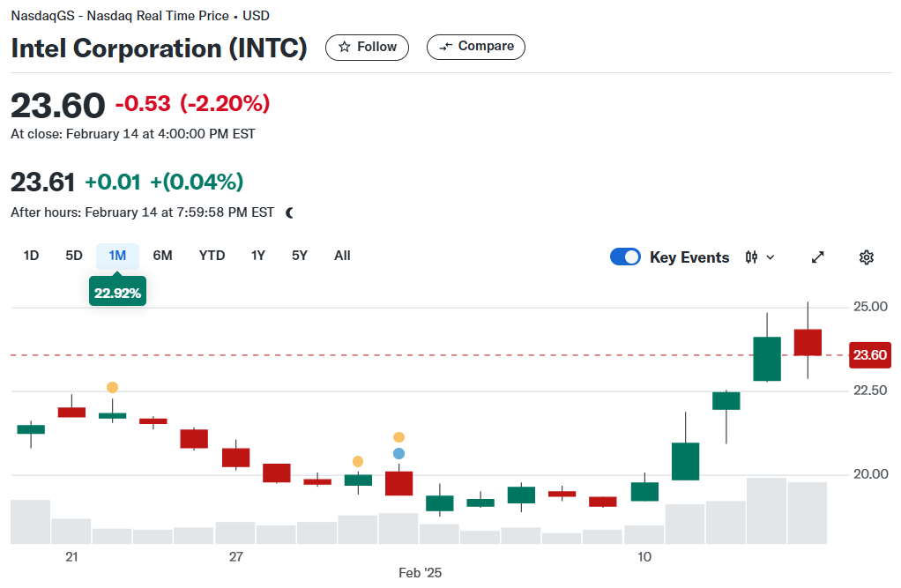
Task: Switch to the 1Y range
Action: tap(258, 256)
